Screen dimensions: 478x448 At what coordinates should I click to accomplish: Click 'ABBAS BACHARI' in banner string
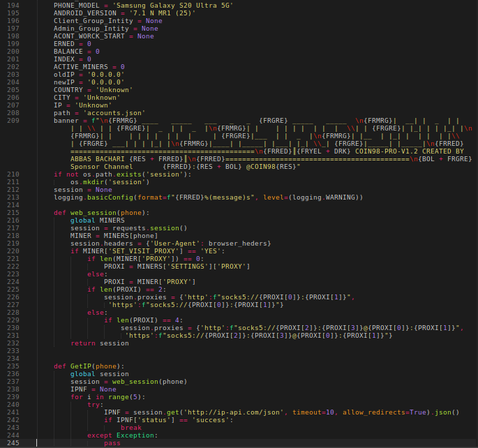(98, 159)
